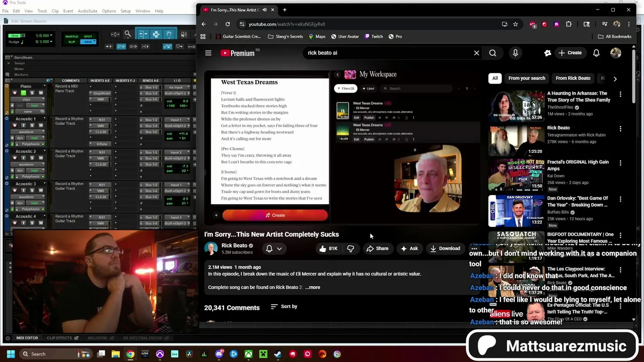This screenshot has height=362, width=644.
Task: Mute the Acoustic 2 track
Action: [x=41, y=158]
